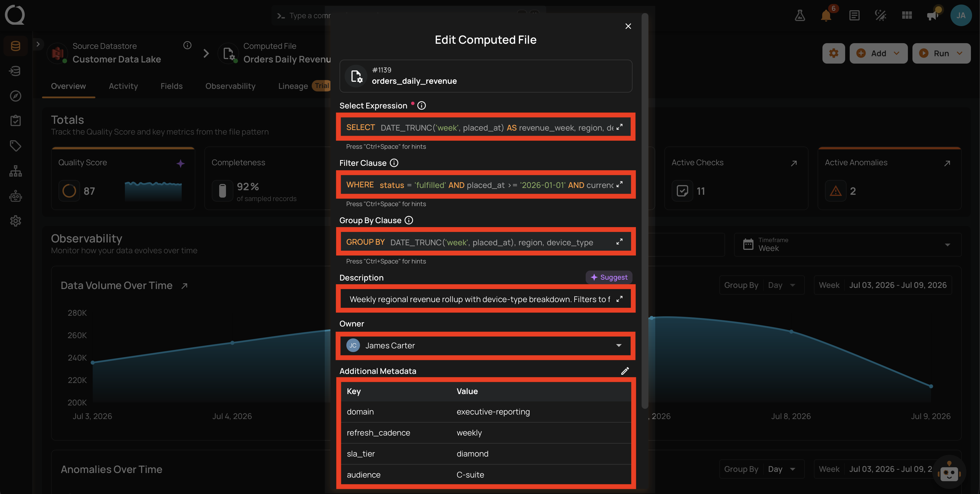Screen dimensions: 980x494
Task: Open the Owner dropdown James Carter
Action: click(485, 346)
